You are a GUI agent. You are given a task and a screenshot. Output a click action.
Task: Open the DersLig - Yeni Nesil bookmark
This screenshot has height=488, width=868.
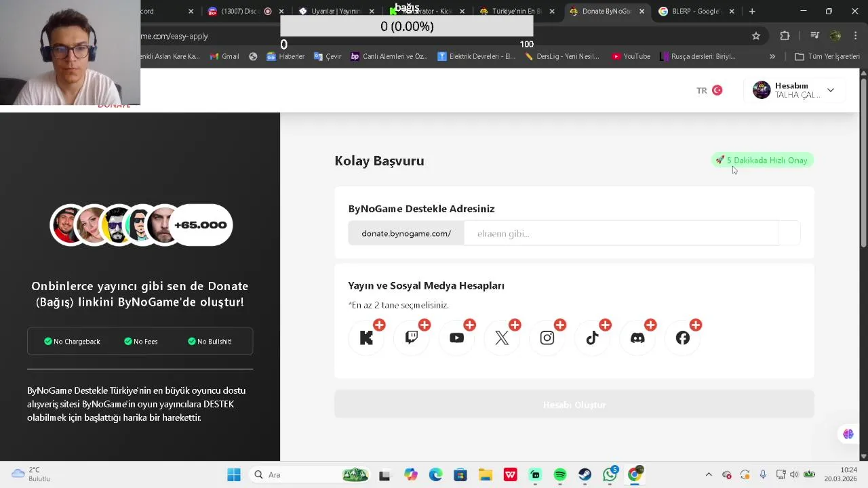pyautogui.click(x=562, y=56)
